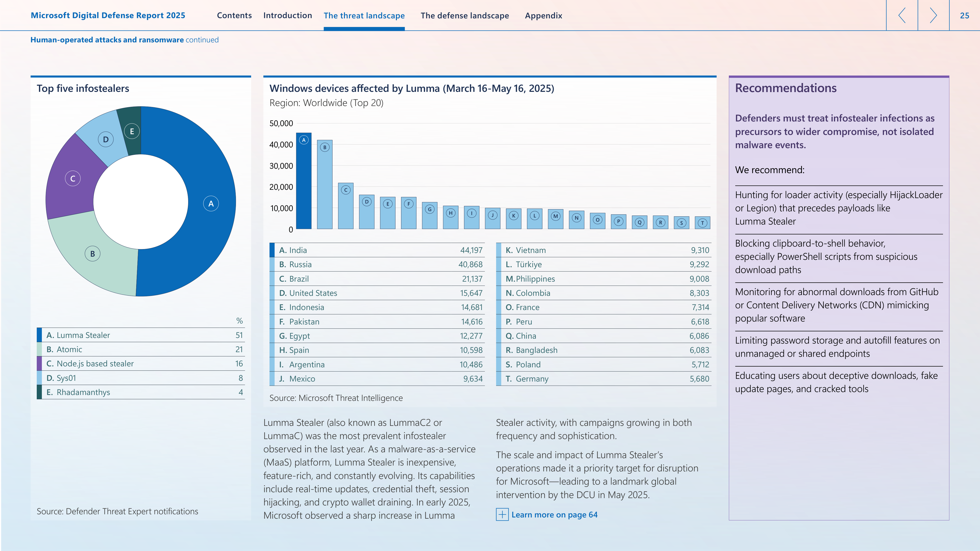Open Learn more on page 64 link
This screenshot has height=551, width=980.
tap(554, 515)
